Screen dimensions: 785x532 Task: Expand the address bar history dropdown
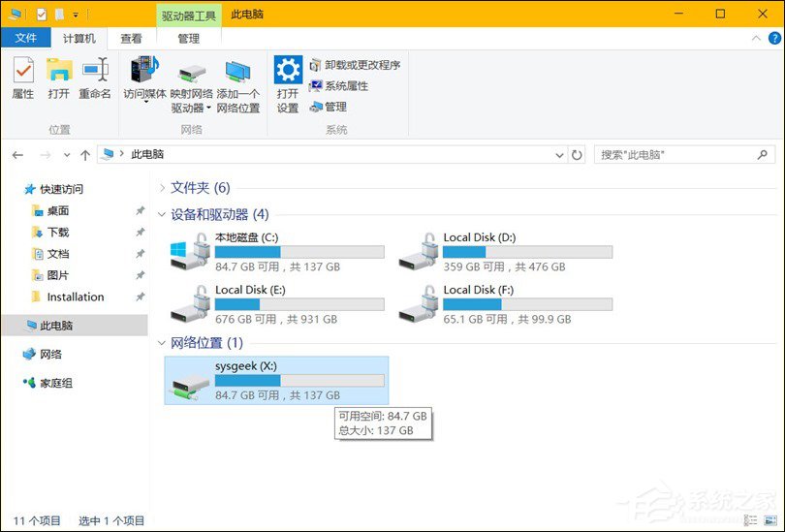pos(559,155)
